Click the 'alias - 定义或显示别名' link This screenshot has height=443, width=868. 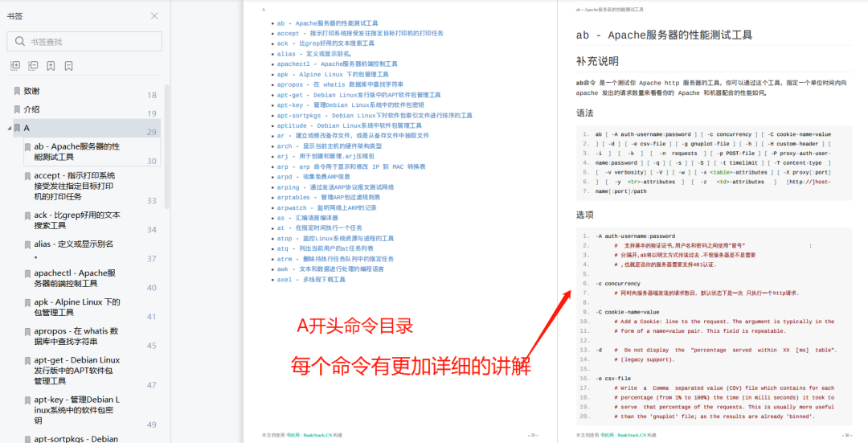coord(314,54)
